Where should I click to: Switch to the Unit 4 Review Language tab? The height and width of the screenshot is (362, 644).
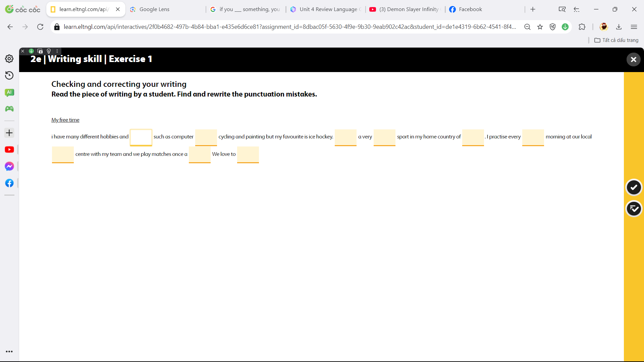tap(326, 9)
